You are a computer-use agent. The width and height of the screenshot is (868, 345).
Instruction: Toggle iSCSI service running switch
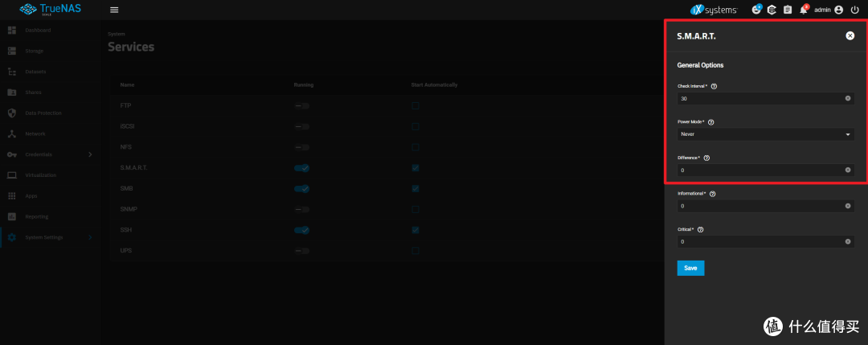pyautogui.click(x=301, y=127)
